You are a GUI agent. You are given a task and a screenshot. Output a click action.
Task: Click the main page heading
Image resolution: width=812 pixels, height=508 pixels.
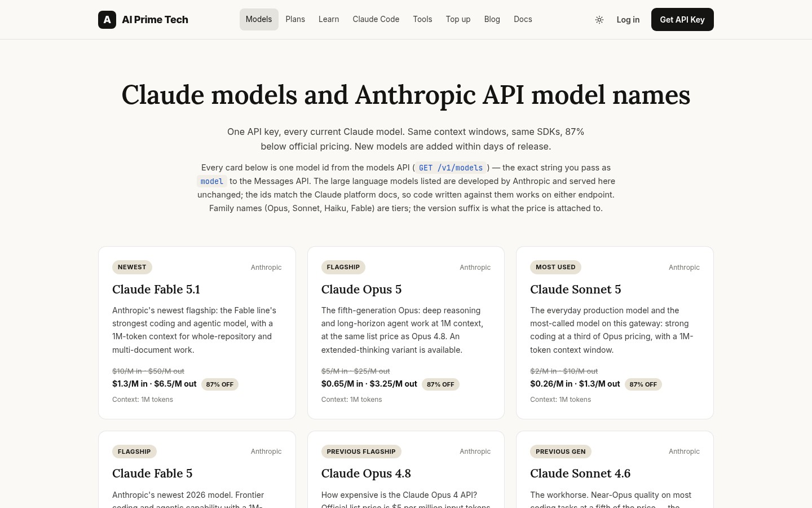click(x=406, y=95)
